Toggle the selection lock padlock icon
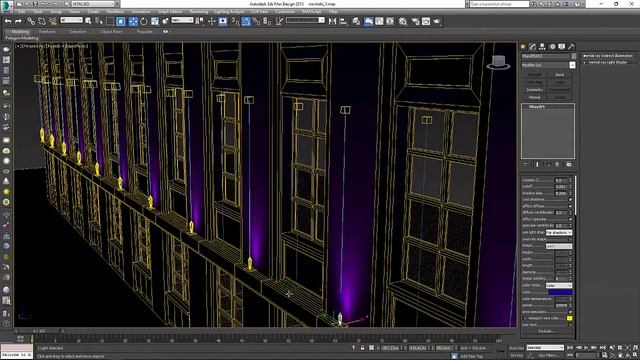Image resolution: width=640 pixels, height=360 pixels. (362, 348)
